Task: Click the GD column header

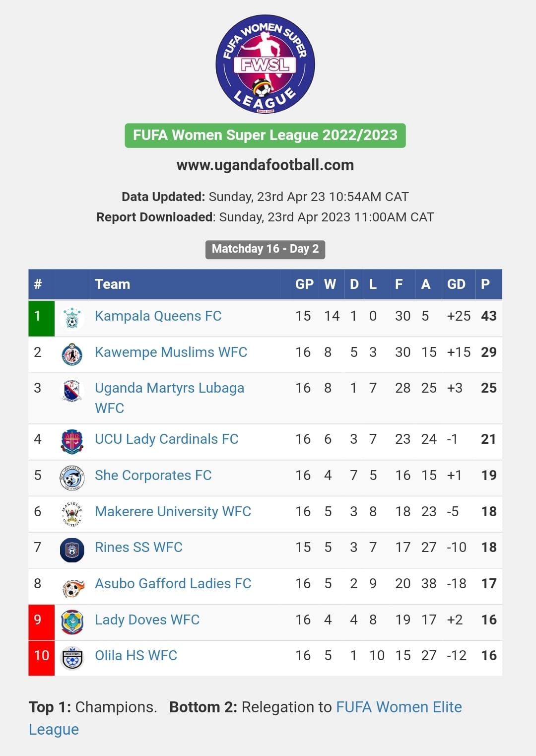Action: (456, 284)
